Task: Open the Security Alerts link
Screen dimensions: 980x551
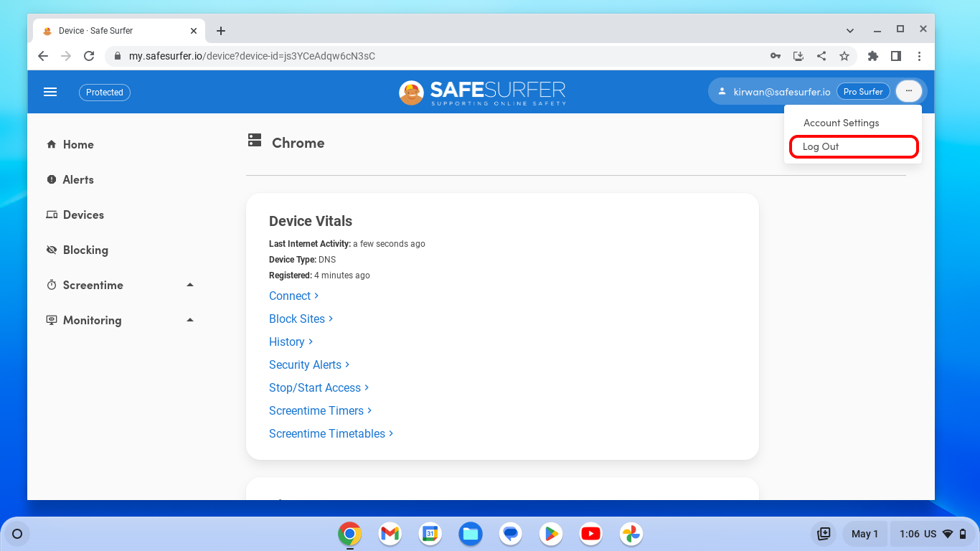Action: (x=309, y=364)
